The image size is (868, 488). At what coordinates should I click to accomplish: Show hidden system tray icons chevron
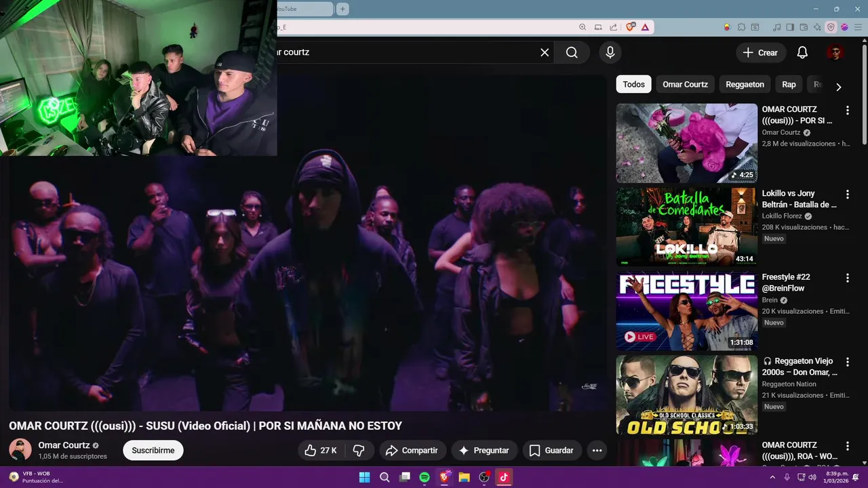[773, 477]
